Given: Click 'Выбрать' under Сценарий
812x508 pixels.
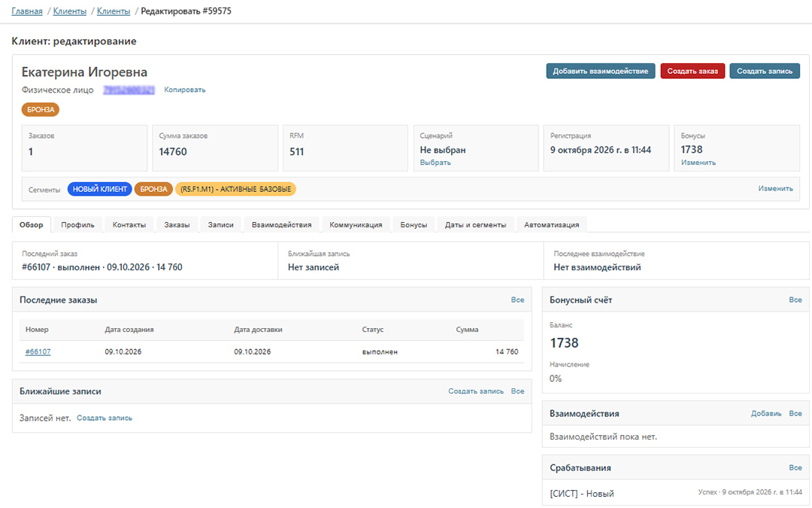Looking at the screenshot, I should pos(435,163).
